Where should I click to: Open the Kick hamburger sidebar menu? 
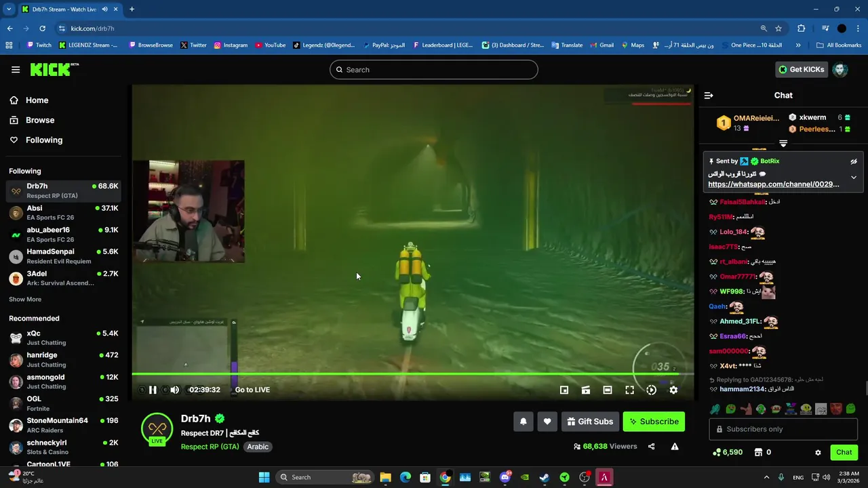click(x=15, y=70)
